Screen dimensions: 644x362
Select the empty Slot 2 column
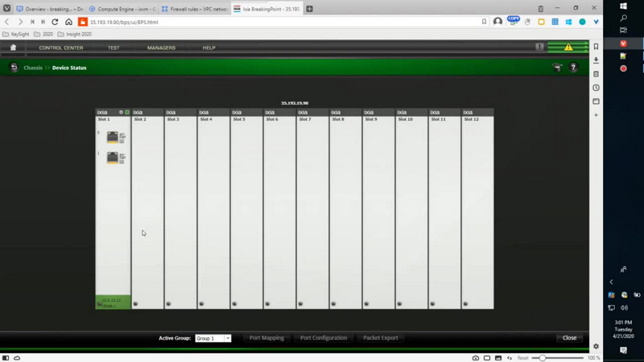(x=147, y=209)
